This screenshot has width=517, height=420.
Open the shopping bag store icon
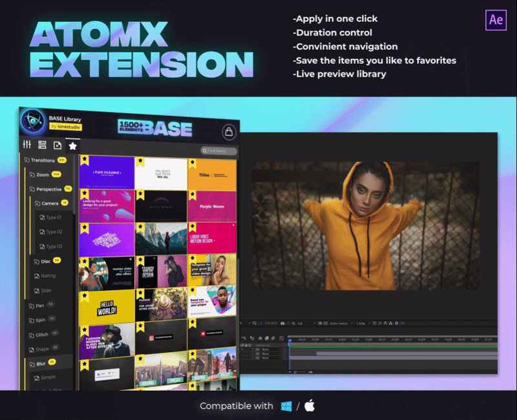(x=228, y=132)
